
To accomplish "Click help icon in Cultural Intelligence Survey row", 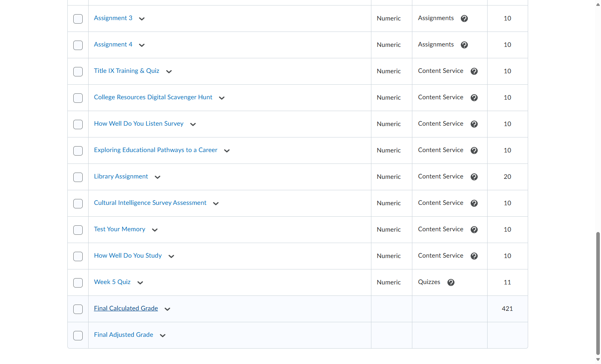I will tap(474, 203).
